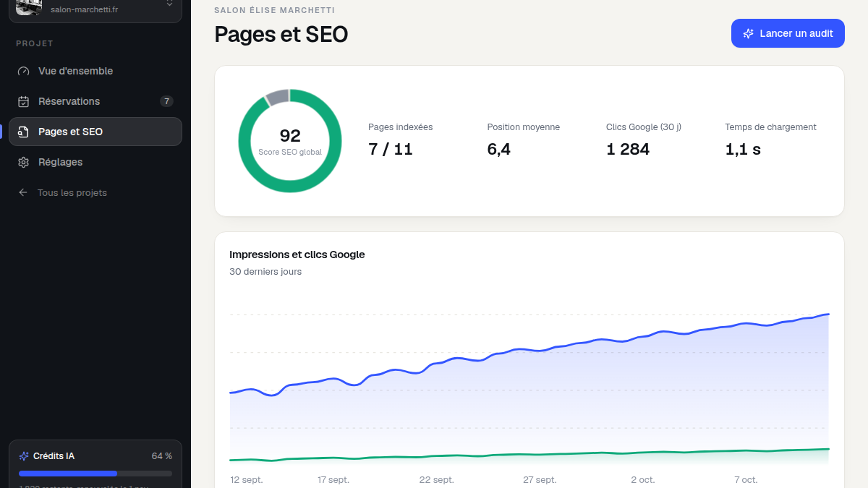The image size is (868, 488).
Task: Click the calendar icon beside Réservations
Action: [x=24, y=101]
